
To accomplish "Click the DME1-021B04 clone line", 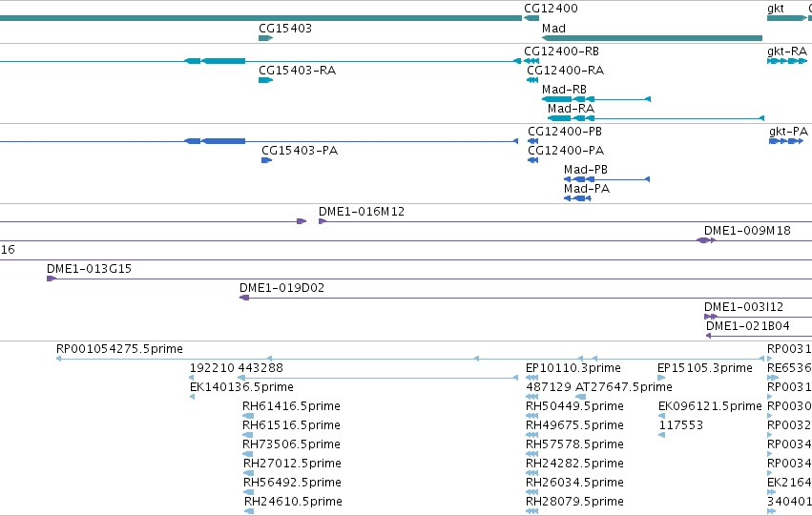I will coord(760,336).
